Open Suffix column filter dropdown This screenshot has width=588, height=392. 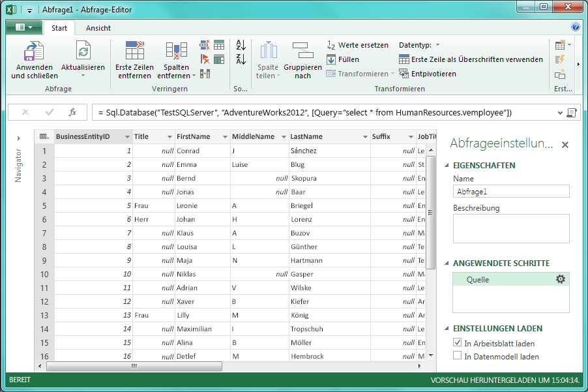pyautogui.click(x=411, y=137)
